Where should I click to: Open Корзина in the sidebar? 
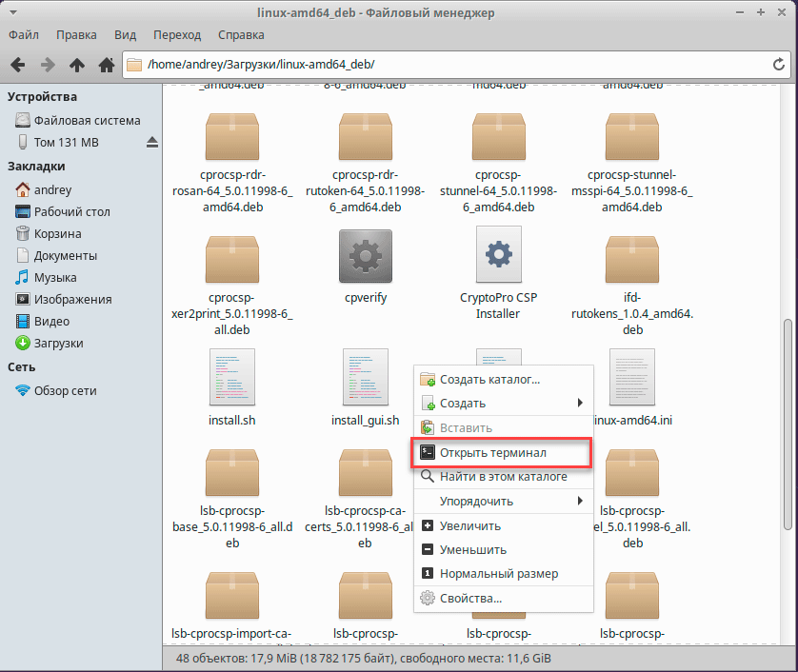pyautogui.click(x=57, y=233)
